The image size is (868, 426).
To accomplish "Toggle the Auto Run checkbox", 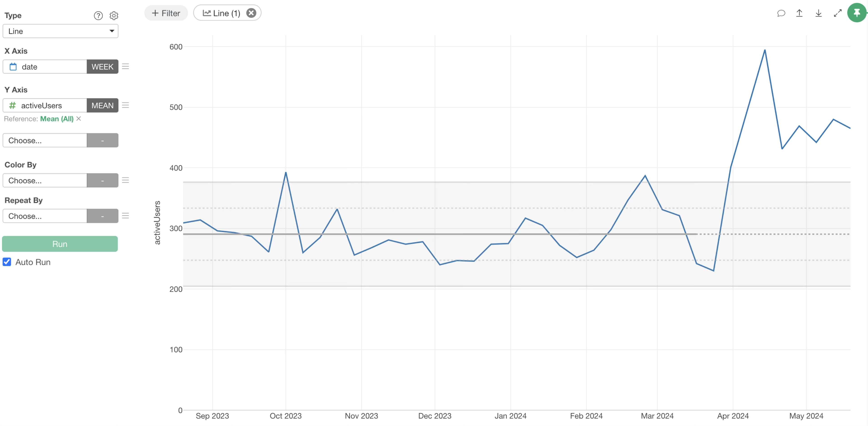I will click(x=7, y=262).
